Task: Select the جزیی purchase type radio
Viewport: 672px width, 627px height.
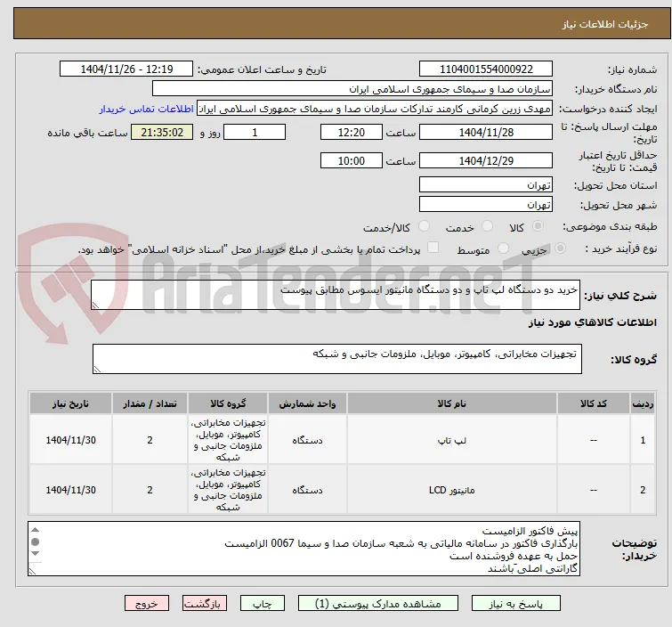Action: (x=560, y=248)
